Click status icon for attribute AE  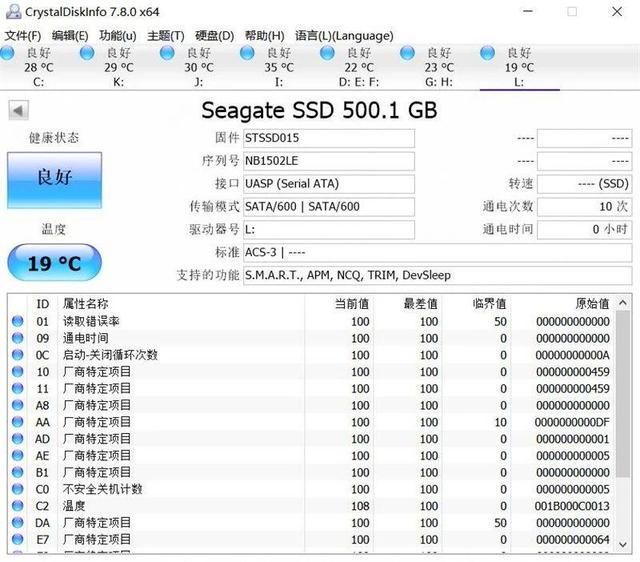[x=18, y=455]
